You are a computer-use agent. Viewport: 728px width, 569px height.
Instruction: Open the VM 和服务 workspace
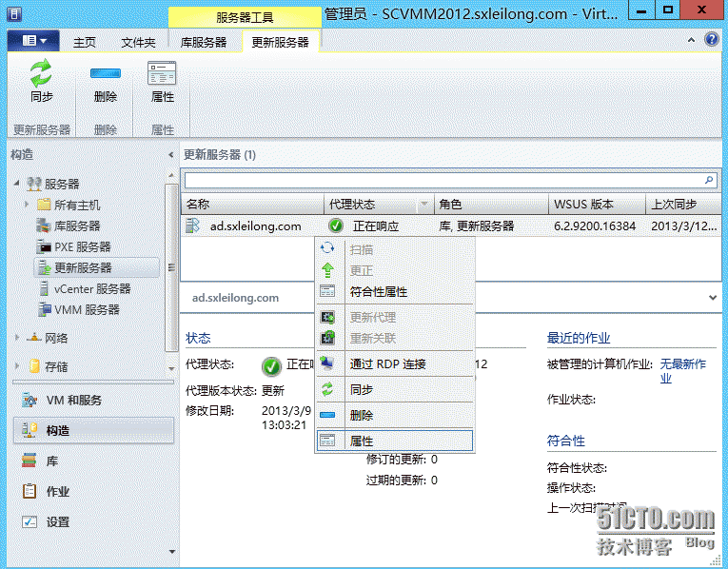(x=93, y=400)
